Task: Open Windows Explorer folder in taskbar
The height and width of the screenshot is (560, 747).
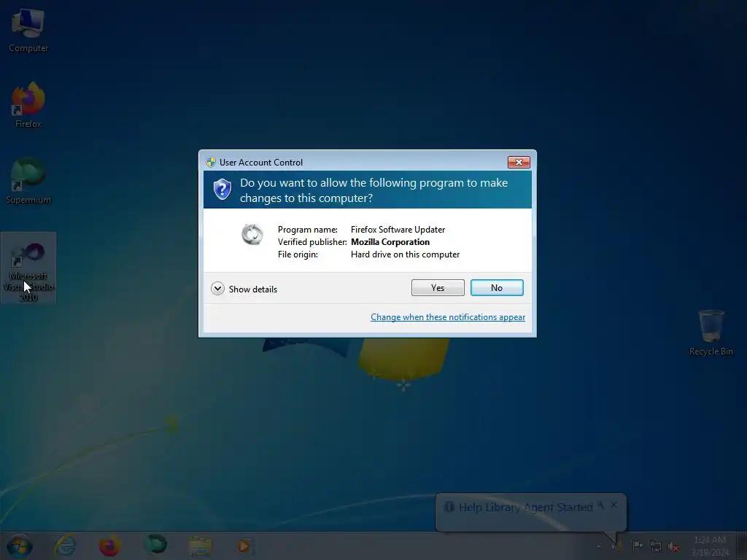Action: click(x=200, y=546)
